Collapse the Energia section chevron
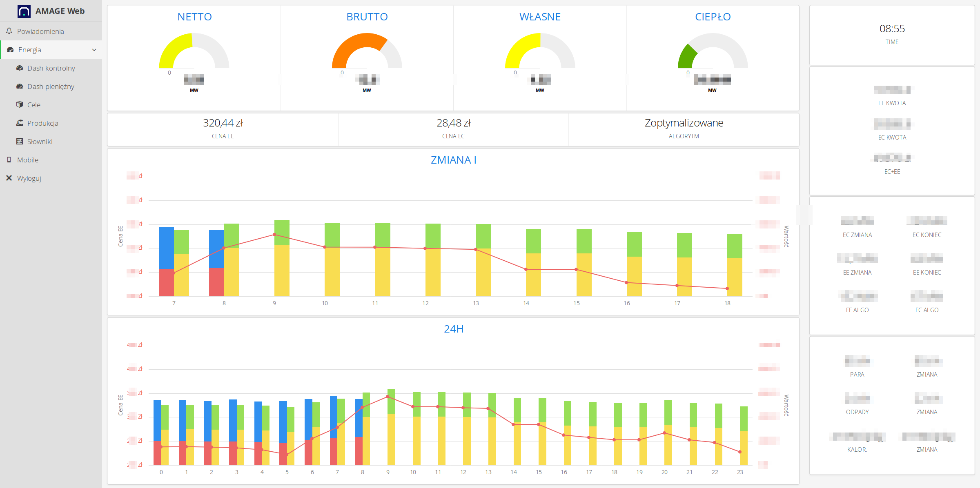Image resolution: width=980 pixels, height=488 pixels. click(94, 49)
